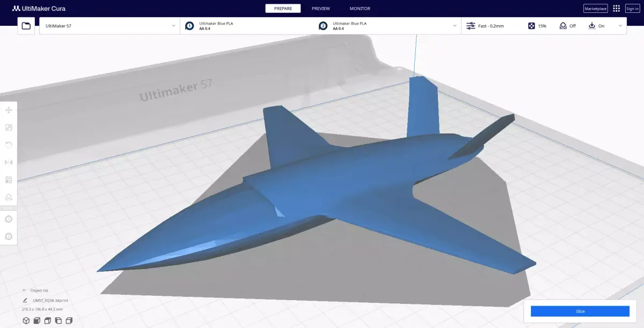Select the Mirror tool
Viewport: 644px width, 328px height.
click(x=9, y=162)
